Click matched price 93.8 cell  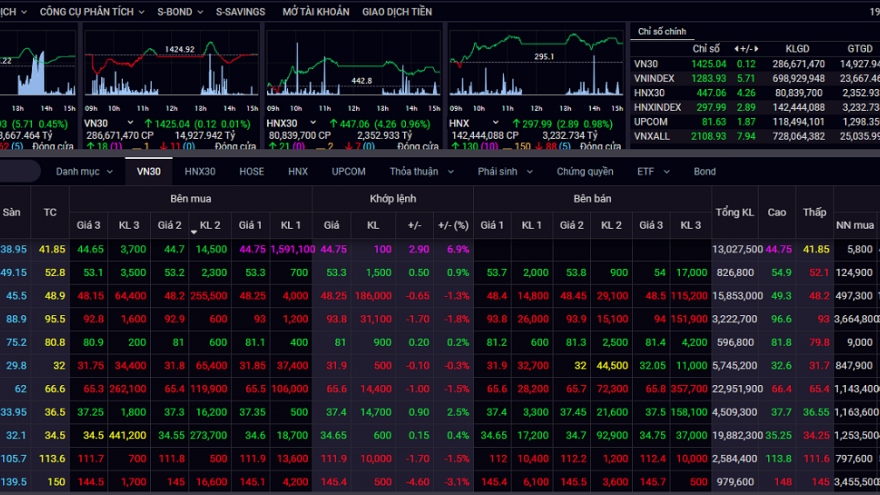[x=333, y=319]
